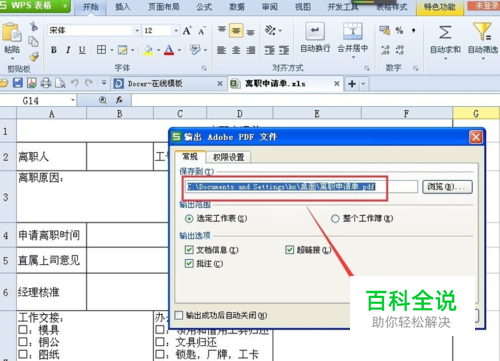The image size is (500, 361).
Task: Toggle bold formatting
Action: [53, 50]
